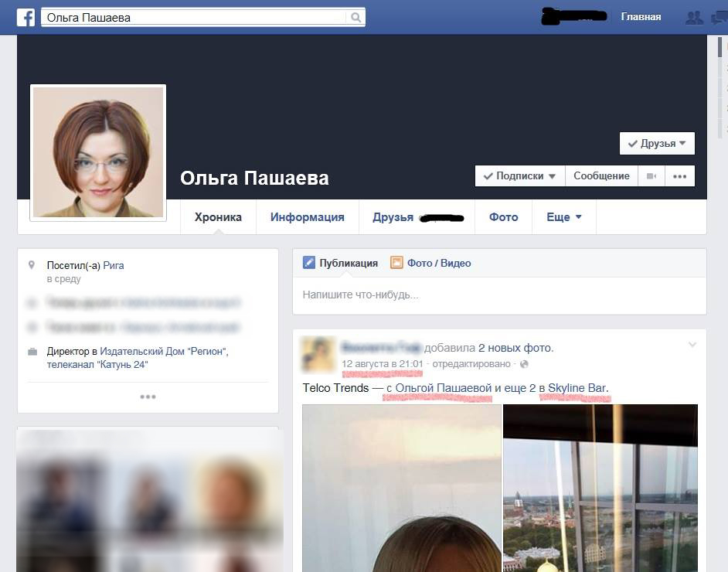Open the three-dots more actions button

click(x=679, y=176)
